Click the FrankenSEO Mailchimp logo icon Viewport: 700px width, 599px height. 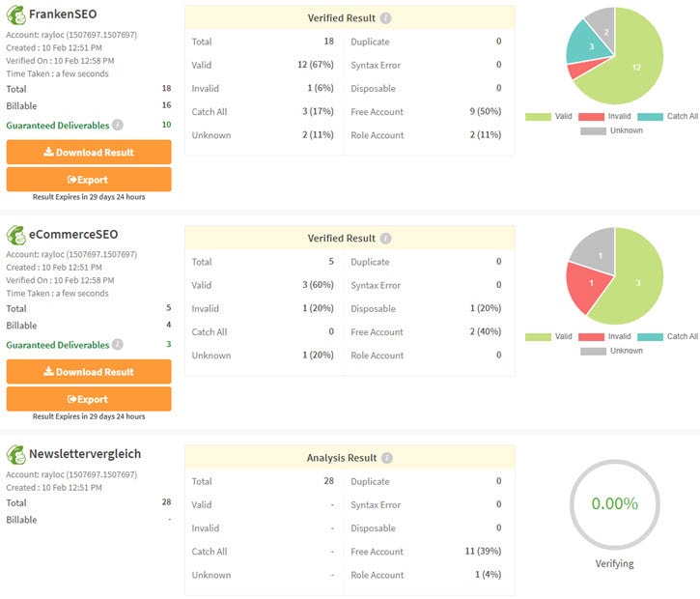[16, 14]
